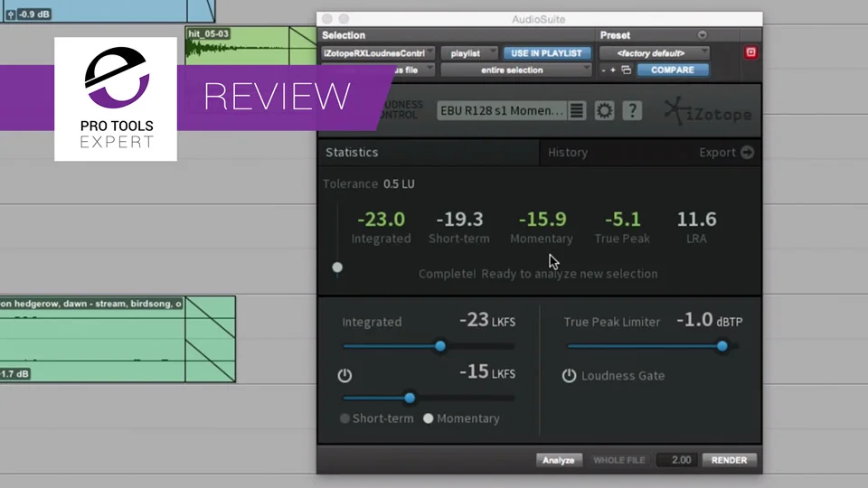Click the copy preset settings icon
The image size is (868, 488).
click(x=626, y=70)
